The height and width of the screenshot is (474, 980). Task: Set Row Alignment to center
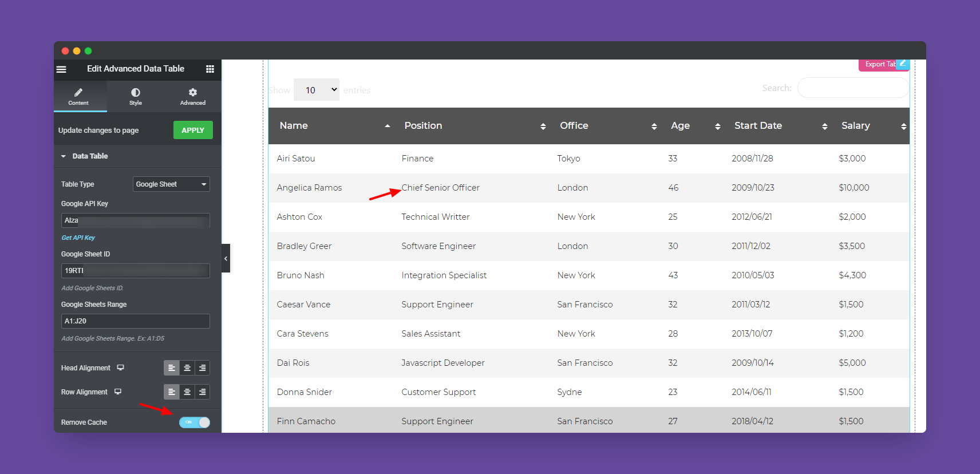tap(187, 392)
